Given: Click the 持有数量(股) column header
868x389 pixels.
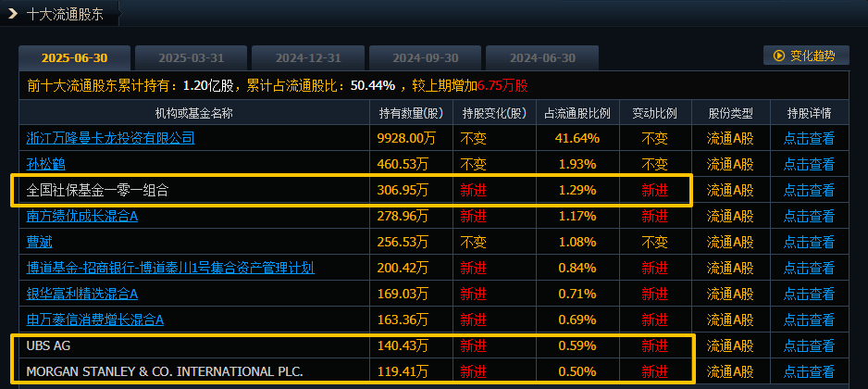Looking at the screenshot, I should [x=411, y=113].
